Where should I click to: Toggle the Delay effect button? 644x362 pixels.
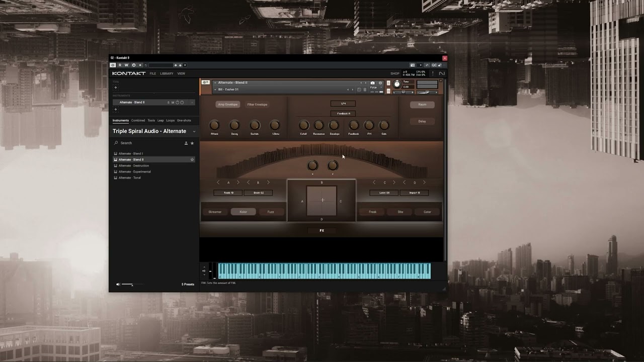click(422, 121)
